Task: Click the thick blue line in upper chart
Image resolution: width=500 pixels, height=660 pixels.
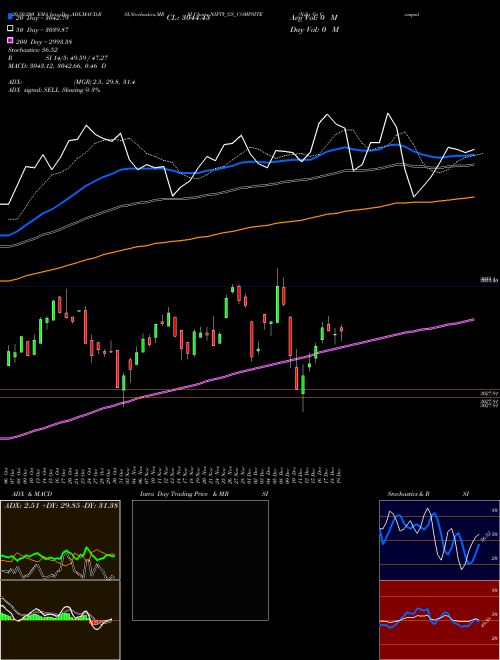Action: pyautogui.click(x=236, y=164)
